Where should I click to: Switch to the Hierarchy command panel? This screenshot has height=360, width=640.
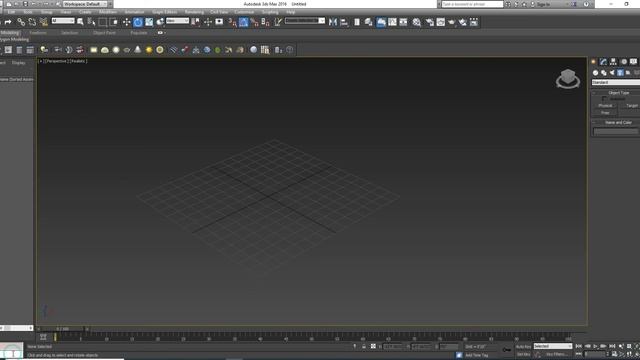click(x=613, y=62)
